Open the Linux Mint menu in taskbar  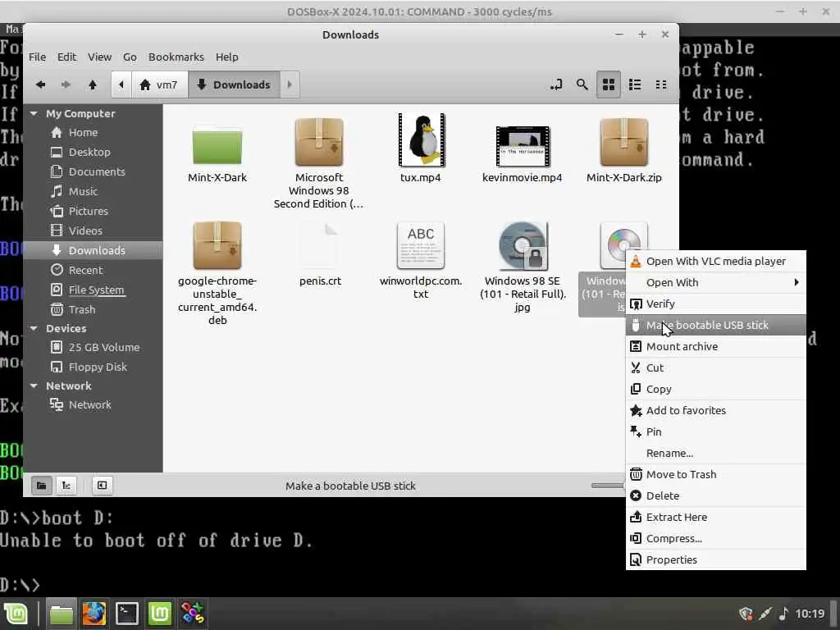[16, 614]
